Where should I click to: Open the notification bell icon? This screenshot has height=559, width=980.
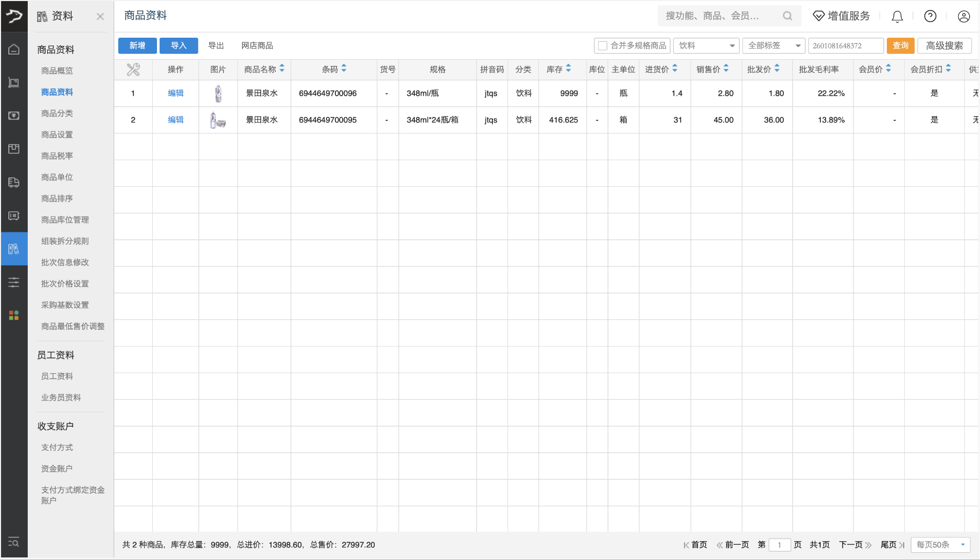[x=897, y=17]
